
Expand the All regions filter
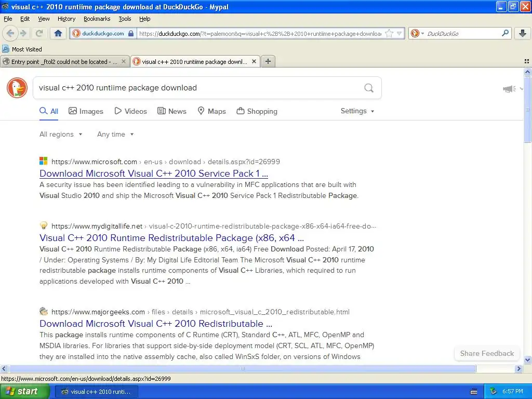(x=61, y=135)
